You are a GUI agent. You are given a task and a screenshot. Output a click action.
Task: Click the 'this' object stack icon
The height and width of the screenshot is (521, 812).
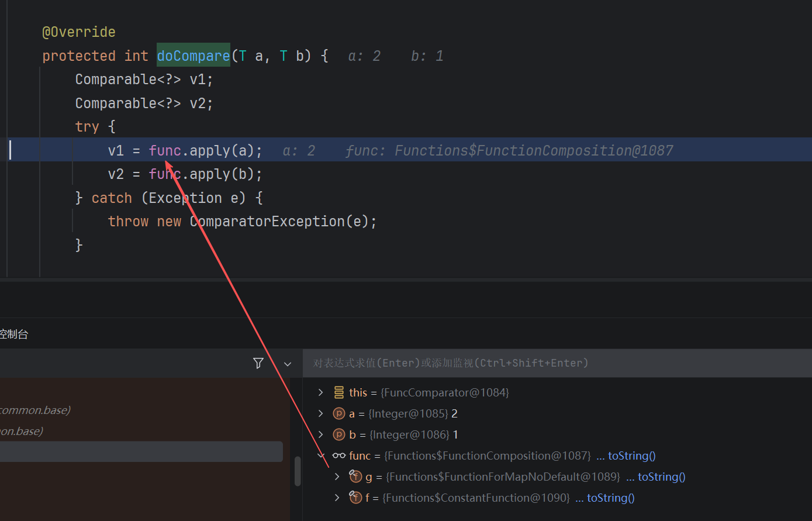point(339,392)
